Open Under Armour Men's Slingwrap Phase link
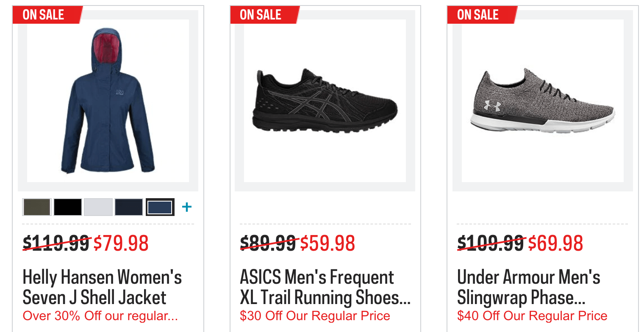The image size is (644, 332). click(x=528, y=288)
